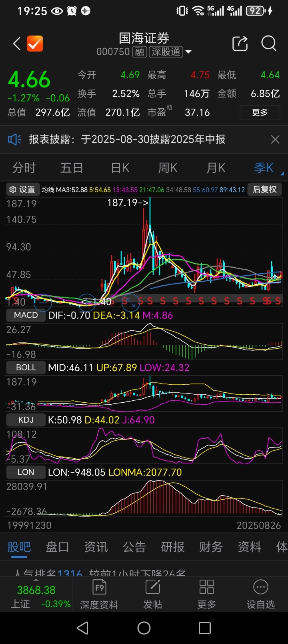Select the 资讯 tab

point(96,547)
